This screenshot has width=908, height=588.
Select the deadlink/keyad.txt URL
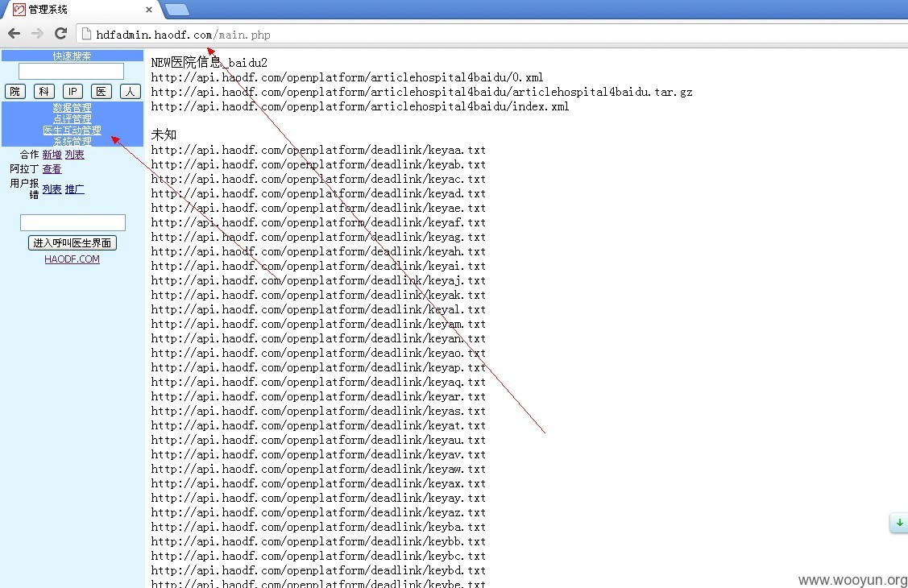318,194
